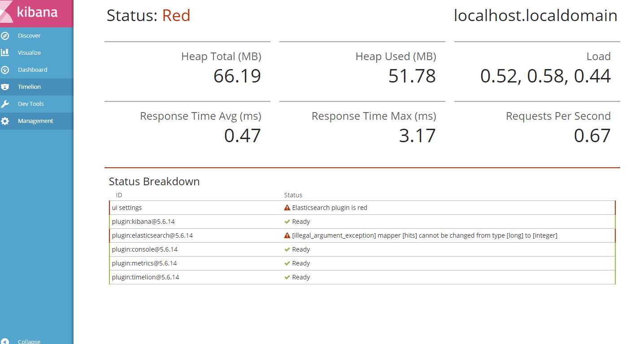This screenshot has height=344, width=644.
Task: Click the green checkmark for plugin:kibana
Action: point(287,222)
